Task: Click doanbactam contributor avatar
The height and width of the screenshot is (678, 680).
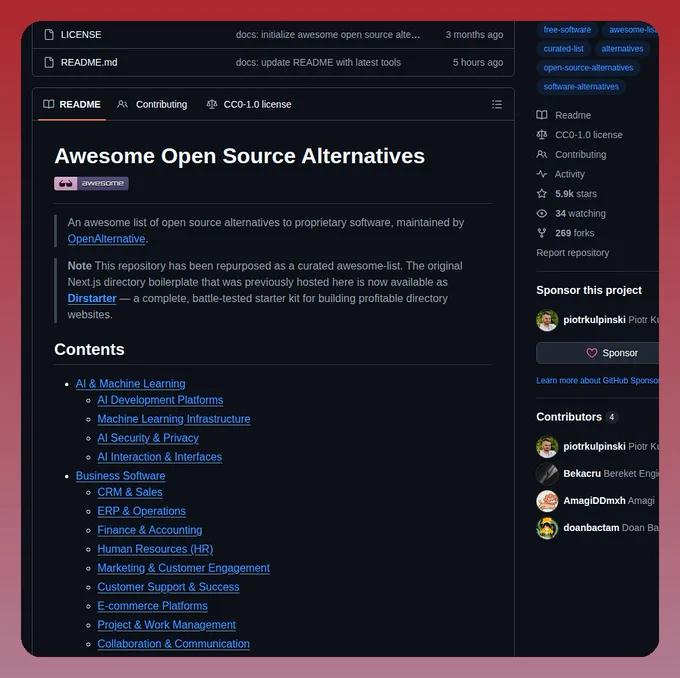Action: 547,528
